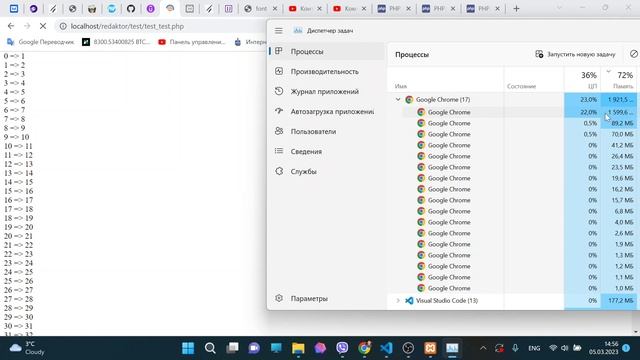Viewport: 640px width, 360px height.
Task: Click the Процессы sidebar icon
Action: coord(279,51)
